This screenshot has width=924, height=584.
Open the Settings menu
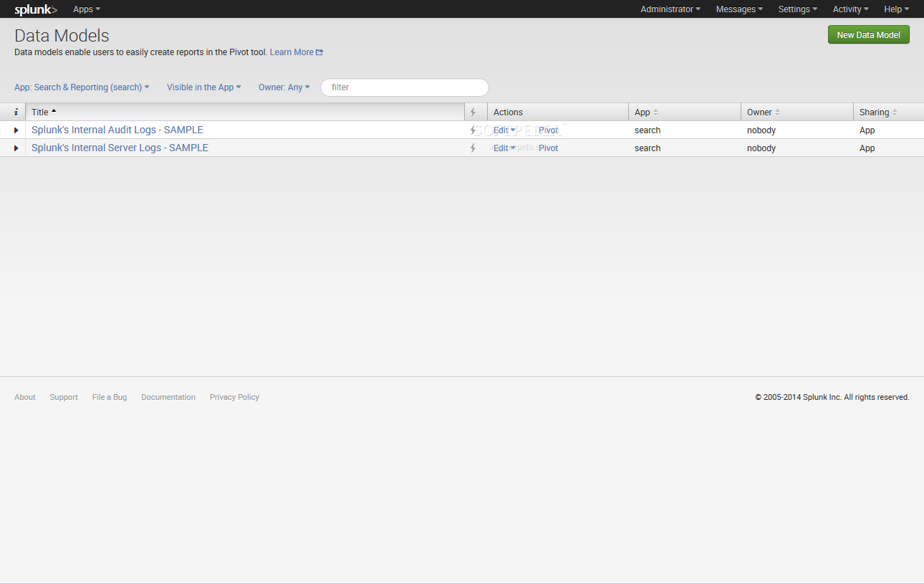(797, 9)
